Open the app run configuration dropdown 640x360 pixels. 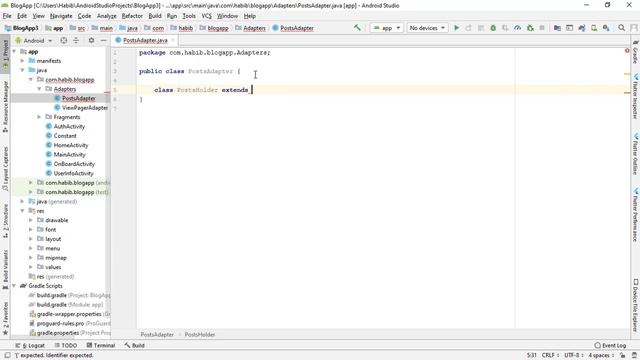(387, 28)
